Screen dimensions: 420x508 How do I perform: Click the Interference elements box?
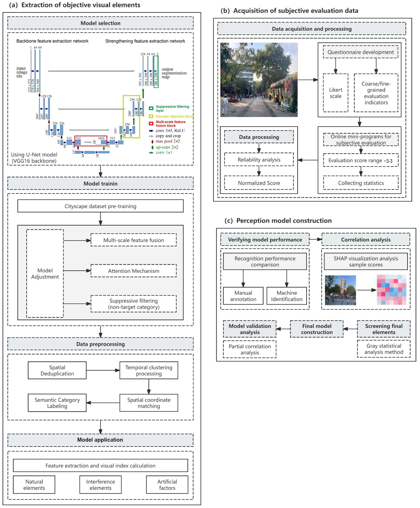point(100,485)
